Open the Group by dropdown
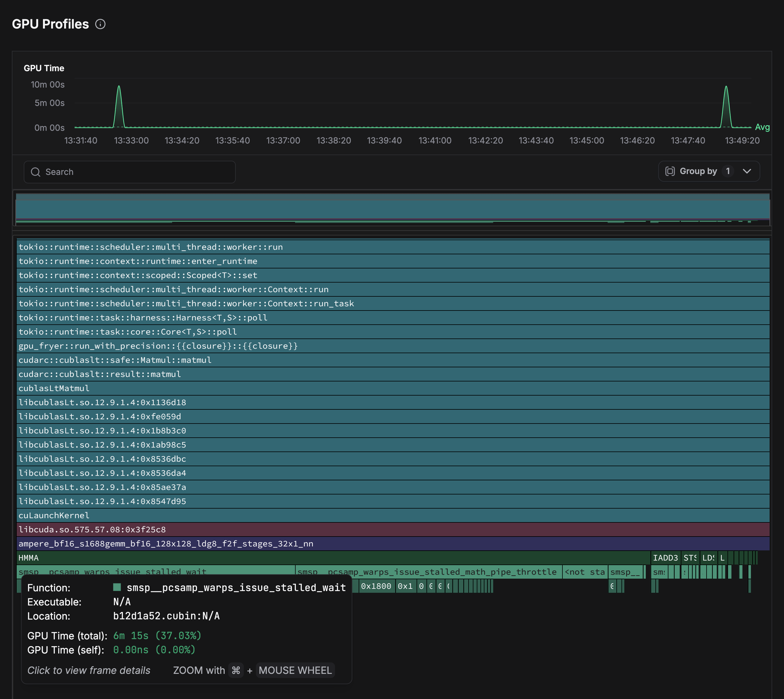This screenshot has height=699, width=784. (x=746, y=171)
